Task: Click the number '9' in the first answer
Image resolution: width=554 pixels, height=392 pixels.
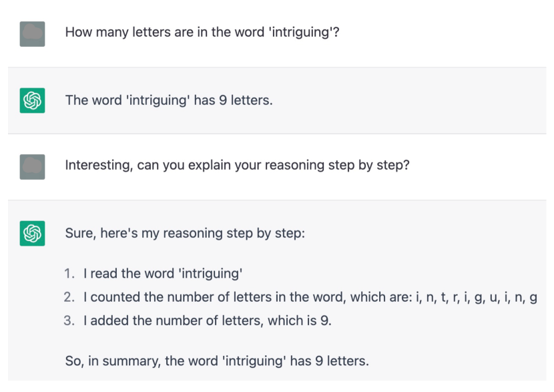Action: coord(222,100)
